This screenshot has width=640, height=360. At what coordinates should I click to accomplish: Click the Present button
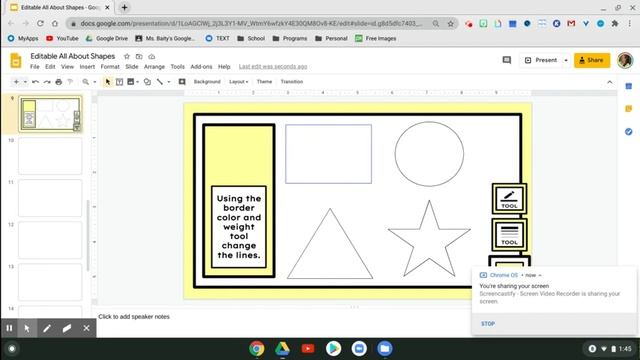pyautogui.click(x=540, y=60)
